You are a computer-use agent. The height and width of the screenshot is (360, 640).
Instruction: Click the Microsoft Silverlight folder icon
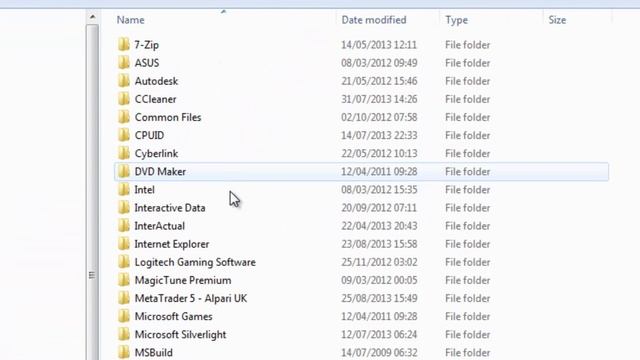pos(124,334)
